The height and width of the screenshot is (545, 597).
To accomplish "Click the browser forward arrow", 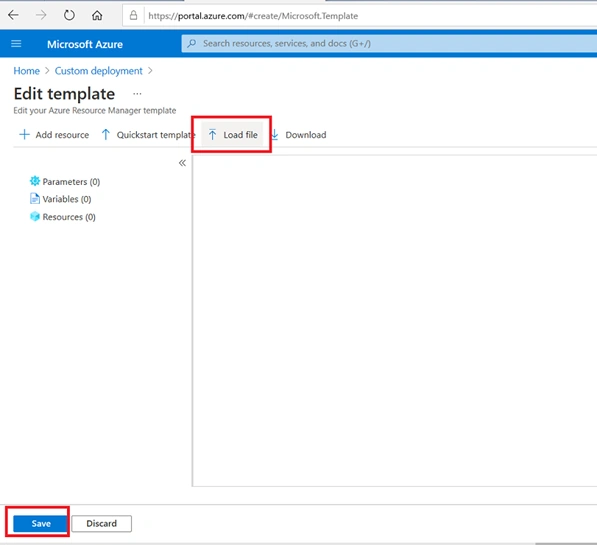I will [41, 15].
